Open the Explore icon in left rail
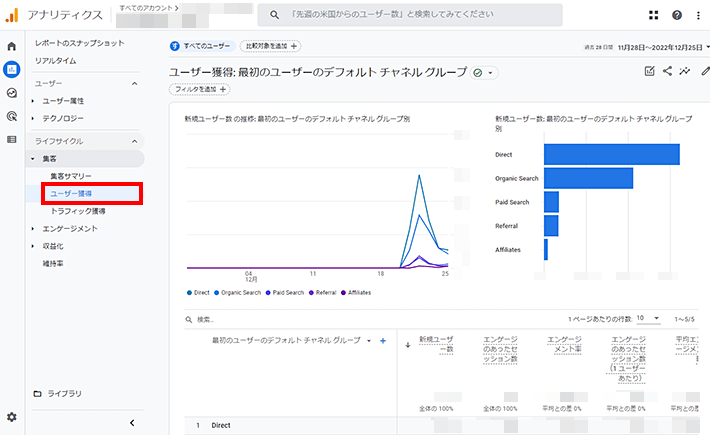 [12, 93]
